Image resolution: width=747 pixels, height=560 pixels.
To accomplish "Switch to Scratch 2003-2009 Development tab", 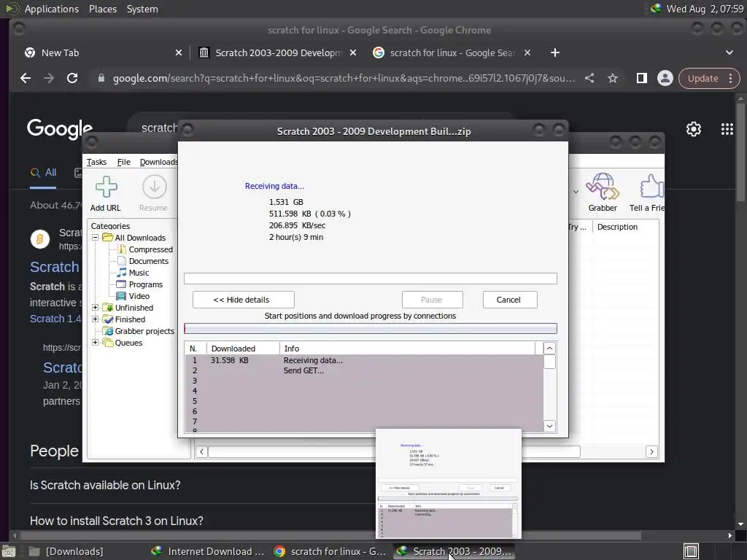I will click(x=278, y=52).
